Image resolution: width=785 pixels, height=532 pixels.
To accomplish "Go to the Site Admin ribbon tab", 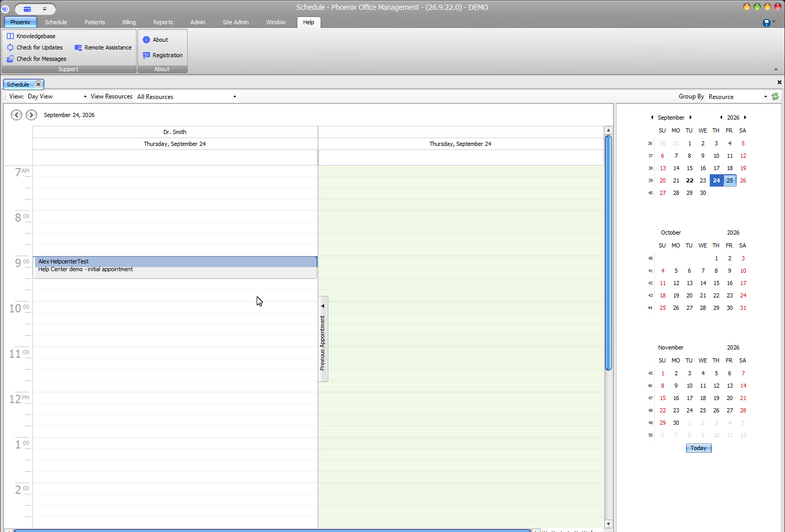I will pyautogui.click(x=236, y=22).
